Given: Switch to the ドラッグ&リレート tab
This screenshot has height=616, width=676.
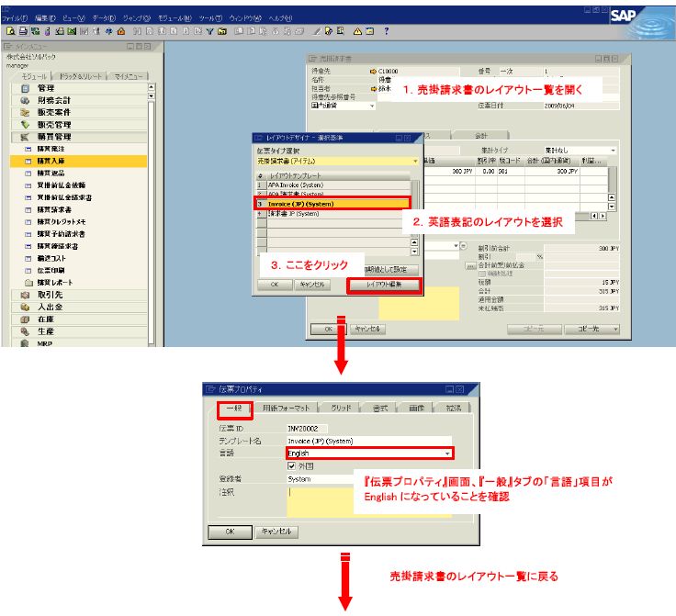Looking at the screenshot, I should tap(80, 76).
